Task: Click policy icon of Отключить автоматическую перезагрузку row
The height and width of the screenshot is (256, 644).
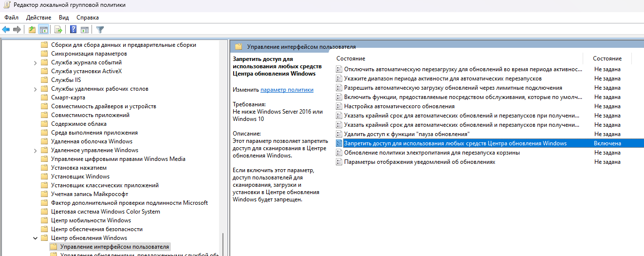Action: pos(339,69)
